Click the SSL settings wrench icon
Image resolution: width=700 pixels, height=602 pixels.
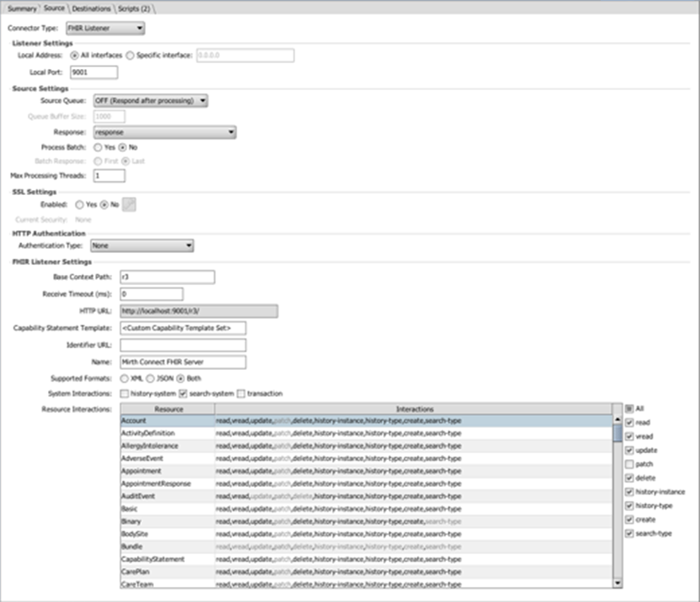129,204
